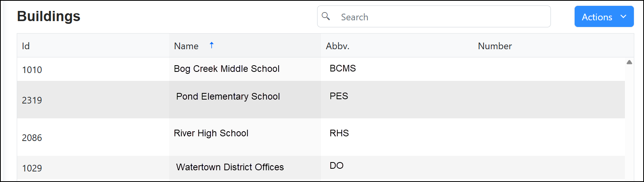Click building Id 2319
This screenshot has width=644, height=182.
pyautogui.click(x=32, y=100)
